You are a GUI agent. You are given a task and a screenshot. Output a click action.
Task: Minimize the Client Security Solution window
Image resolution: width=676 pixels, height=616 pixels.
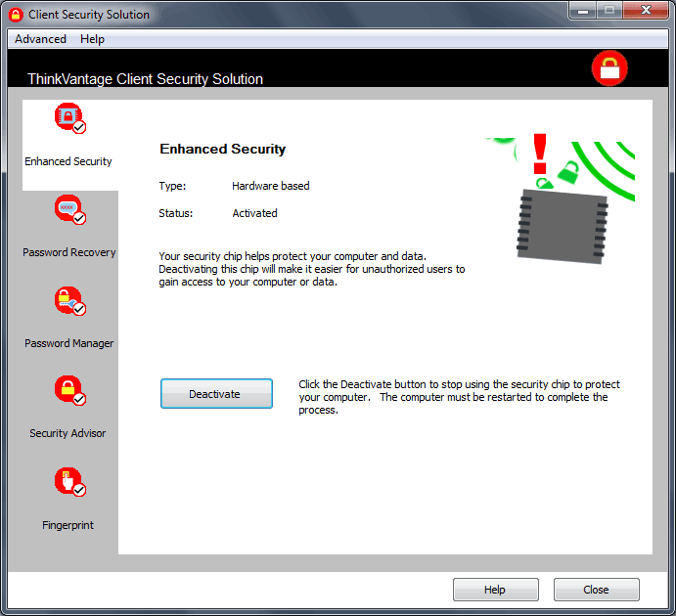click(x=583, y=11)
